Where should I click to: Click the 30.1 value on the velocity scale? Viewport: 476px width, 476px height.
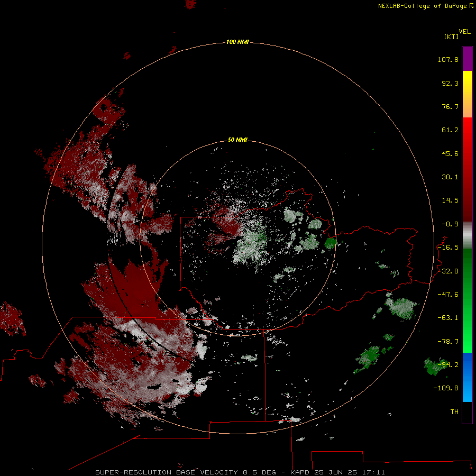[450, 177]
